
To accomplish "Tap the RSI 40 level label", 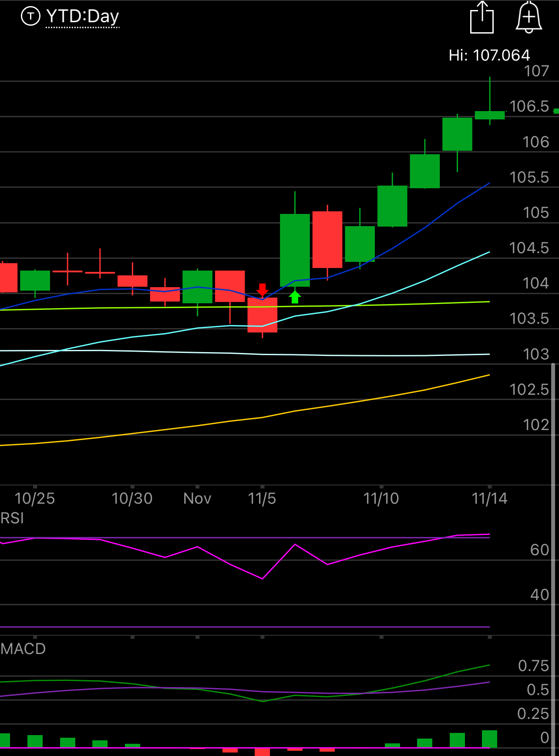I will (540, 595).
